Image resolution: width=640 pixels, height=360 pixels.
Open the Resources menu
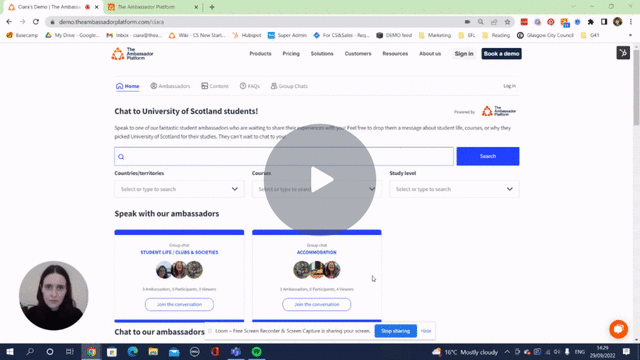pos(395,53)
